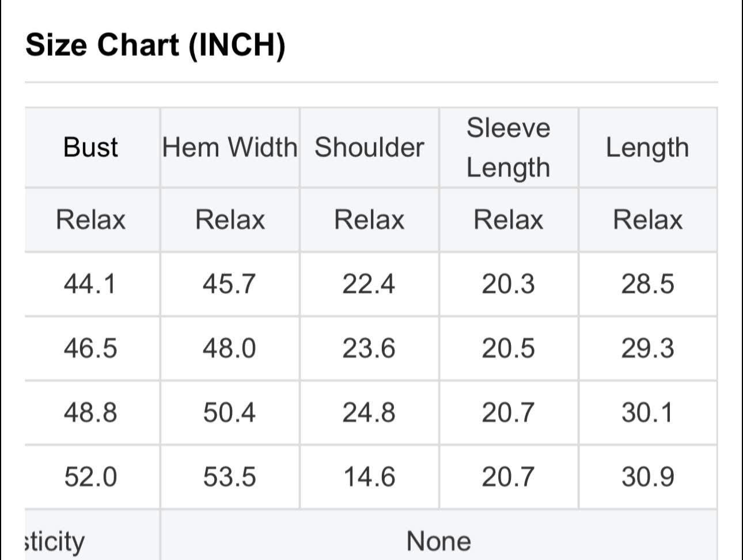Select the 14.6 shoulder cell
The height and width of the screenshot is (560, 743).
coord(369,477)
